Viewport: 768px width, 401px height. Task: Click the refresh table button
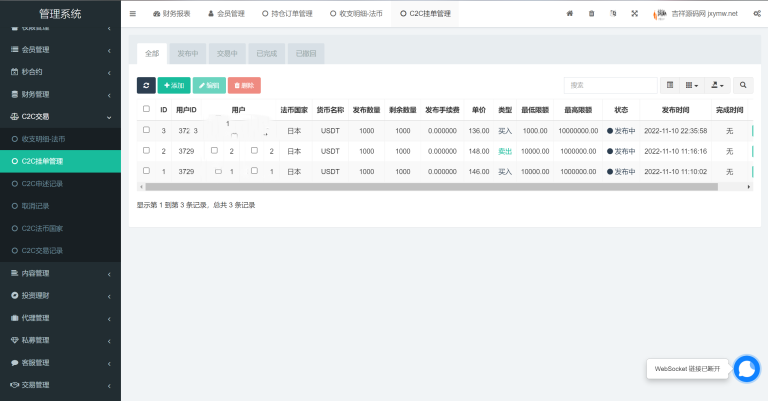(146, 86)
